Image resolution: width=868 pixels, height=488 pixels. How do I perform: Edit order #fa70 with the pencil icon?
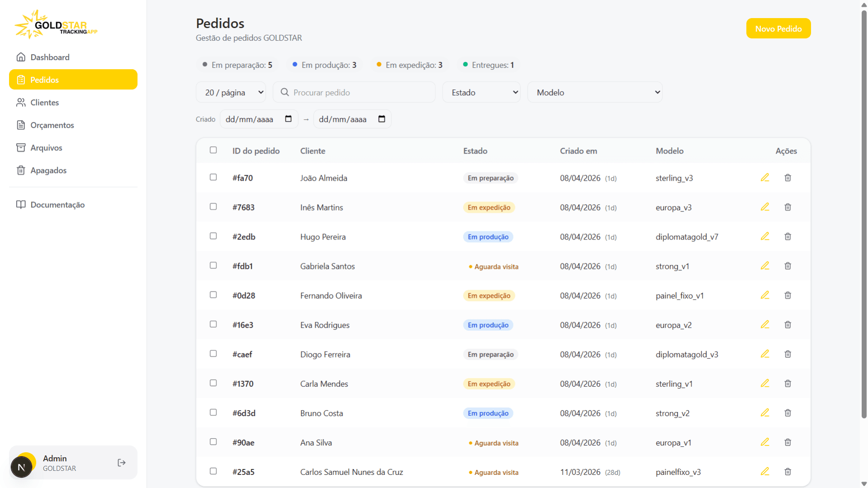[x=765, y=178]
